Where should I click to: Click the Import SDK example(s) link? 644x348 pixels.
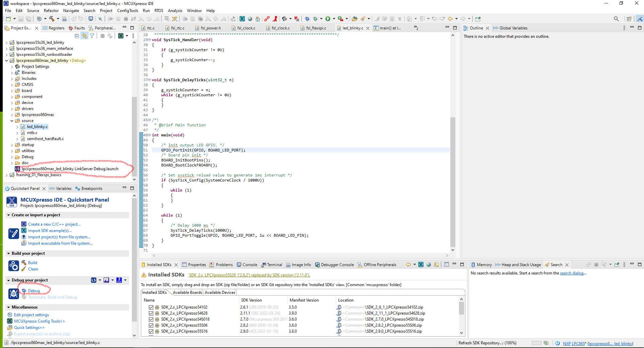50,231
